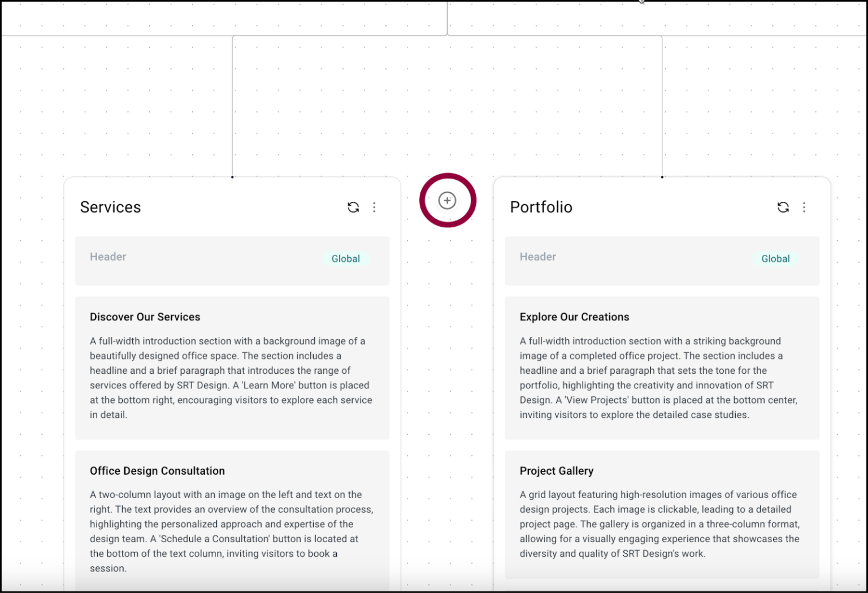Select the regenerate icon beside Services title

pos(353,207)
